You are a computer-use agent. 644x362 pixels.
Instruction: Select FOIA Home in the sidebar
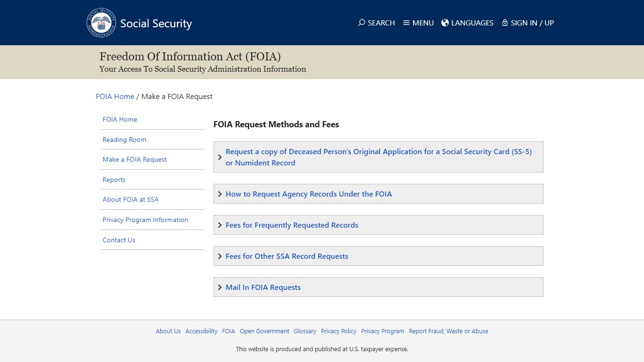120,119
